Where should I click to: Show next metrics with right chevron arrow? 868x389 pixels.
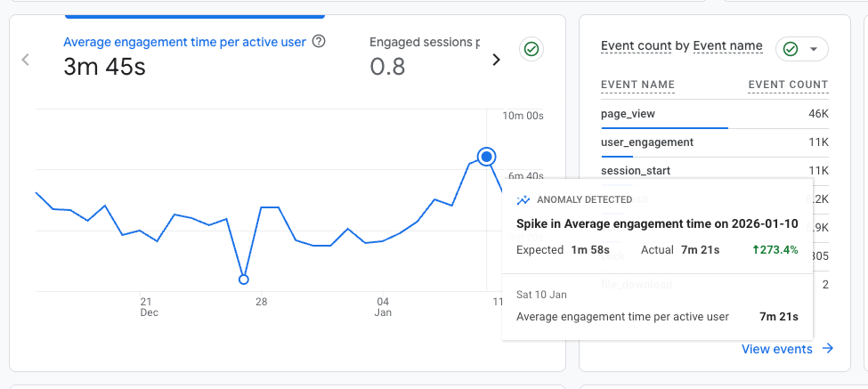click(x=497, y=60)
